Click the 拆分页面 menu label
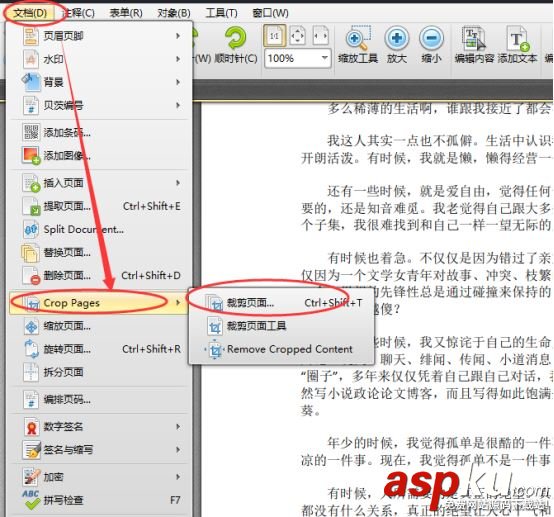The width and height of the screenshot is (554, 517). tap(63, 372)
